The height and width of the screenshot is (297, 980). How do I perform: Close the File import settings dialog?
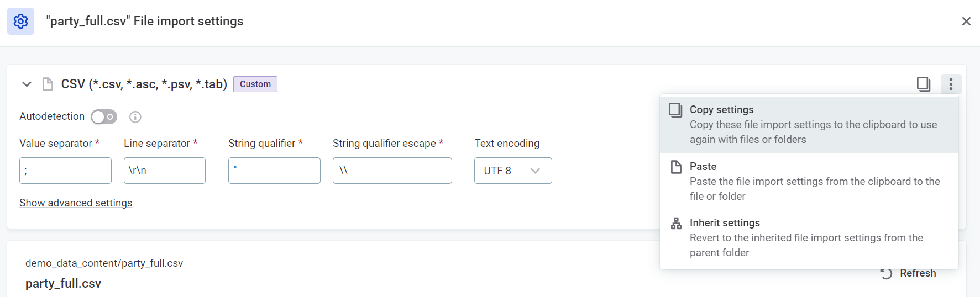coord(966,22)
